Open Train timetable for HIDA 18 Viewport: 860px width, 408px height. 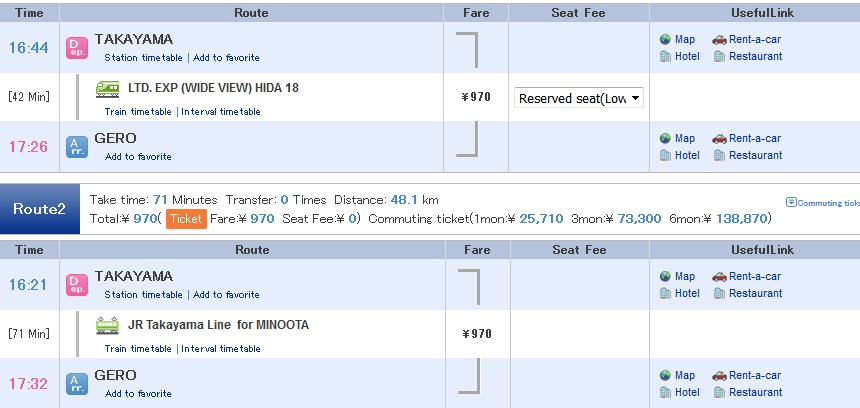138,112
